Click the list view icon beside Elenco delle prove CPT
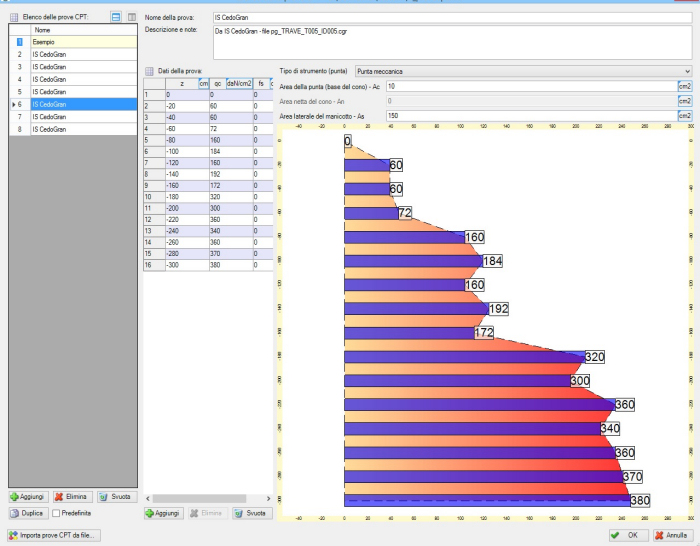 click(116, 17)
